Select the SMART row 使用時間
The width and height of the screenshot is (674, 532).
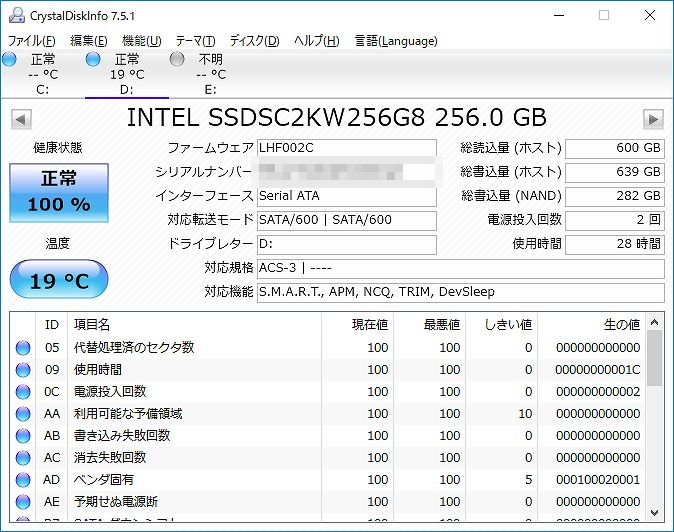click(x=328, y=370)
